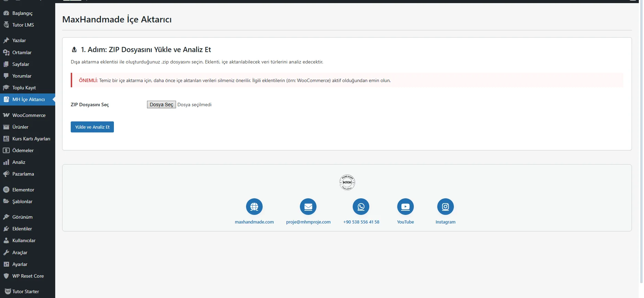
Task: Click the Analiz bar chart icon
Action: click(6, 162)
